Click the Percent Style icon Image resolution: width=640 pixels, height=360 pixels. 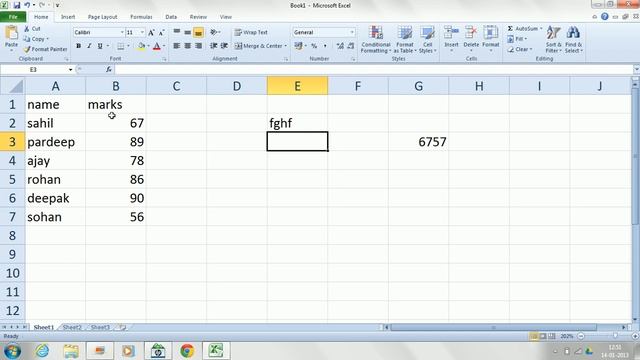tap(314, 46)
